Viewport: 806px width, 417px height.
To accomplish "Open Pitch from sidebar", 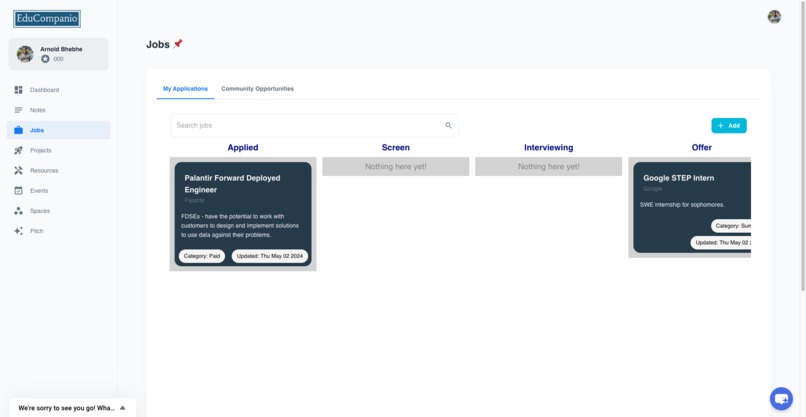I will (x=59, y=231).
